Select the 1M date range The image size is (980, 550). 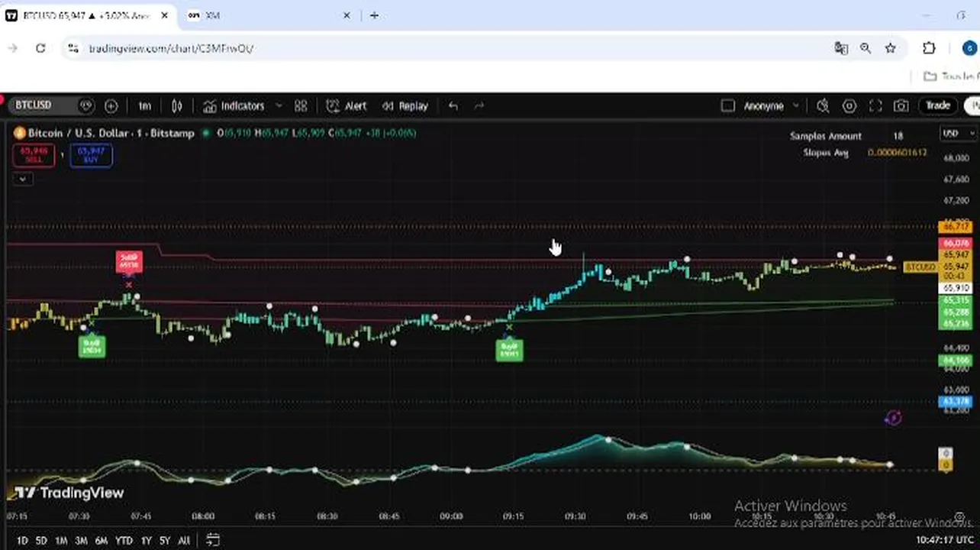pos(61,540)
